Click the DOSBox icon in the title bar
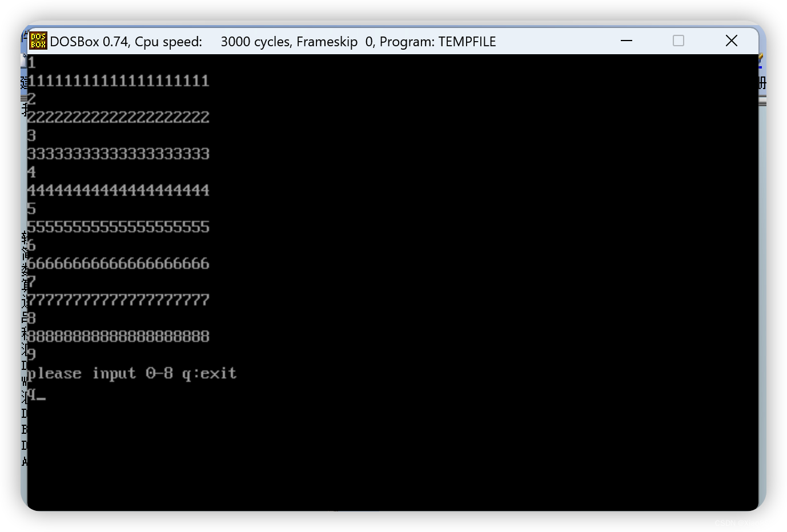This screenshot has height=532, width=787. point(38,41)
